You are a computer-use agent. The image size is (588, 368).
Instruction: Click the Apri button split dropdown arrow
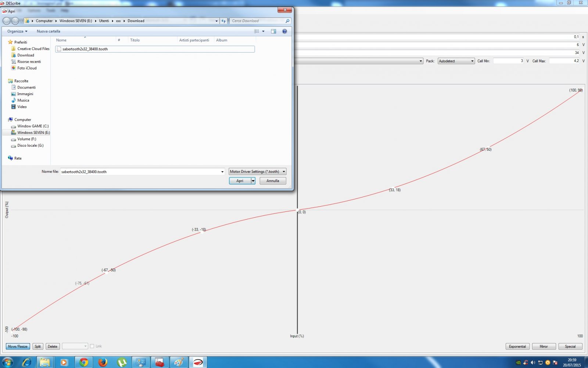point(253,181)
